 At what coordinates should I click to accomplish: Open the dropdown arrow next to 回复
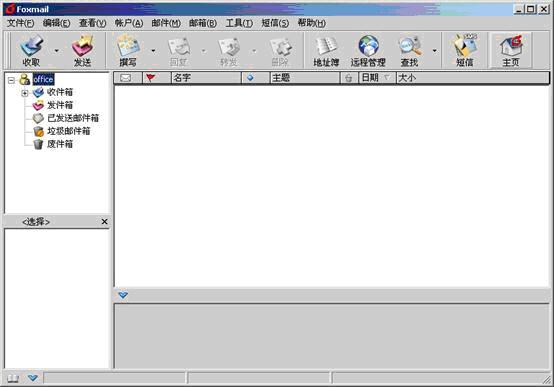204,51
